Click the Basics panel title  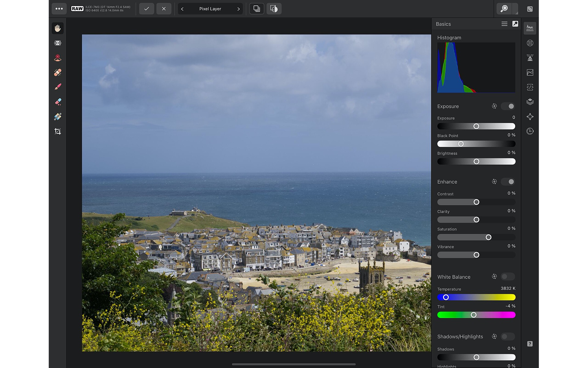tap(443, 24)
